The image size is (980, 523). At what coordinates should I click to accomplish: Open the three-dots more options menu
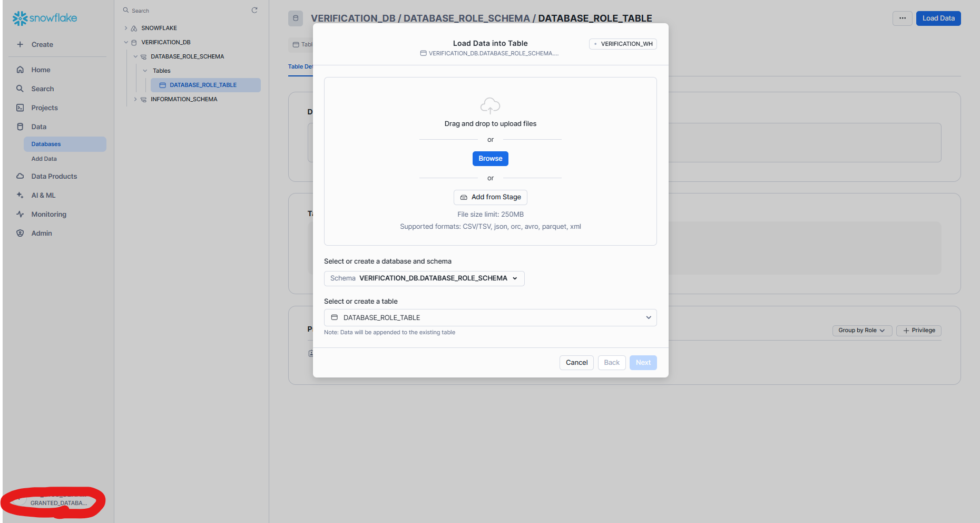point(903,18)
